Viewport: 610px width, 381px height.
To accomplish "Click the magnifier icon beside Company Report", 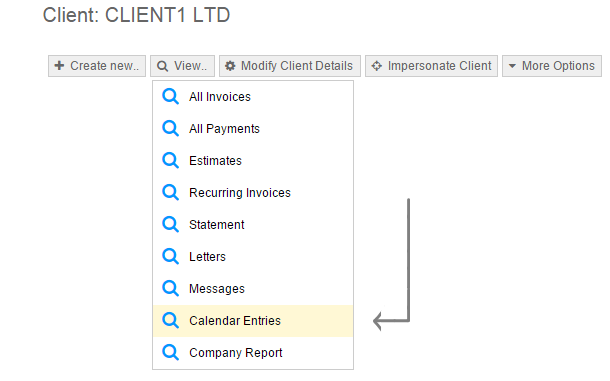I will [x=170, y=352].
